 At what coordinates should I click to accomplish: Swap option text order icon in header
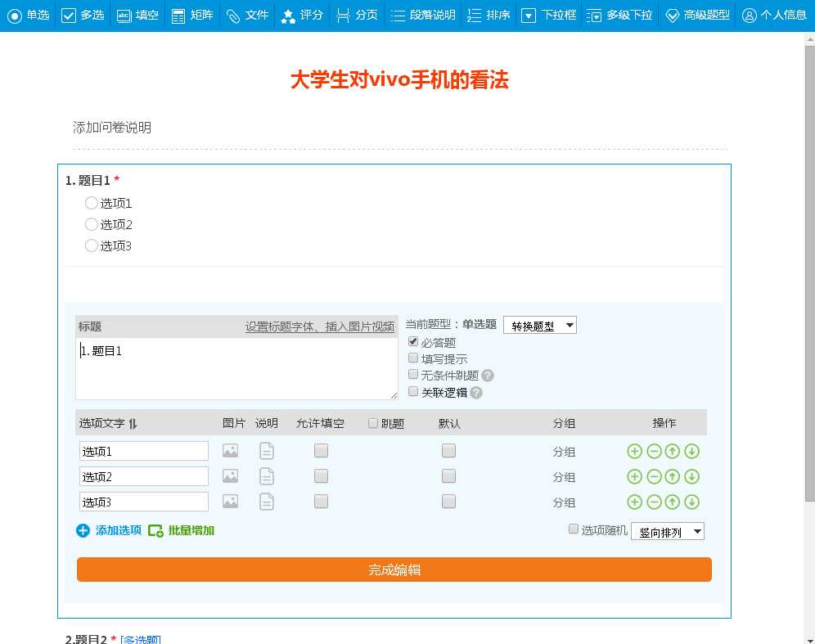pyautogui.click(x=133, y=424)
